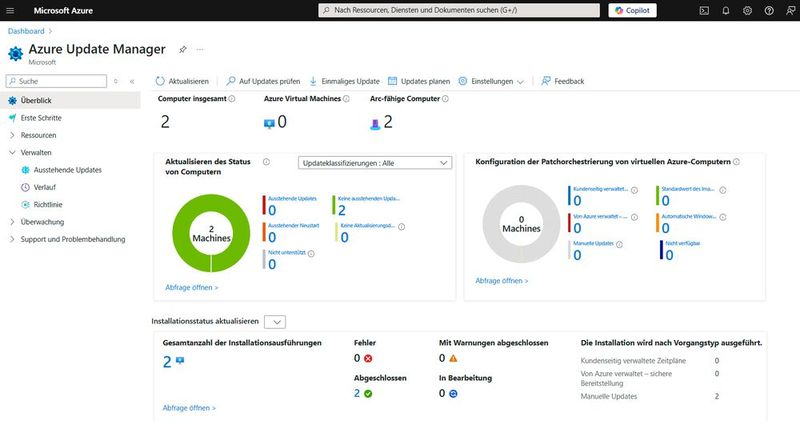Click the info icon next to Arc-fähige Computer
800x421 pixels.
(445, 98)
